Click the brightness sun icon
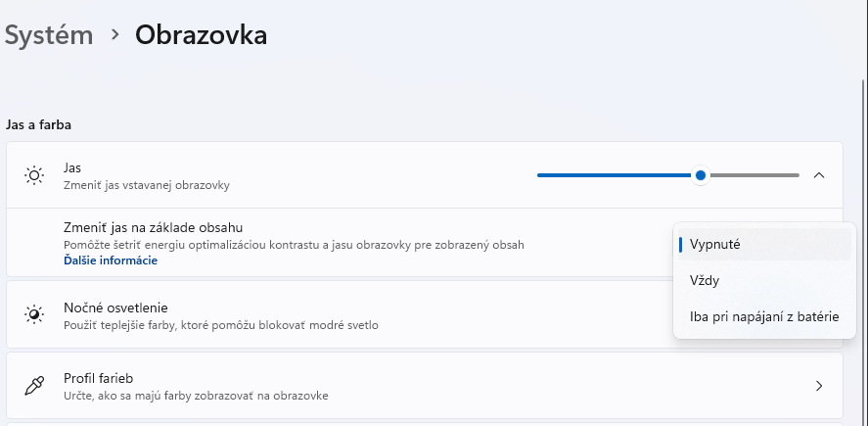Screen dimensions: 868x426 coord(34,175)
